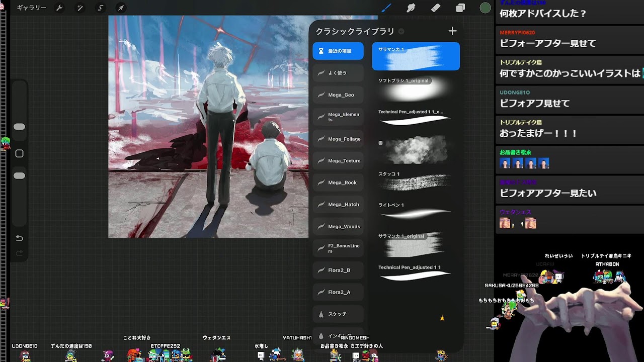Choose the ライトペン 1 brush
Image resolution: width=644 pixels, height=362 pixels.
click(416, 212)
